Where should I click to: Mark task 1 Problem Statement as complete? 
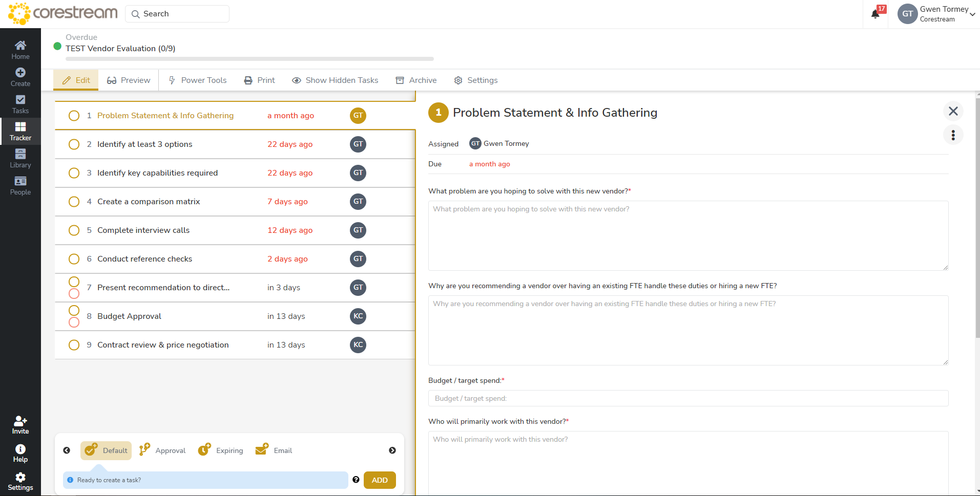click(74, 115)
